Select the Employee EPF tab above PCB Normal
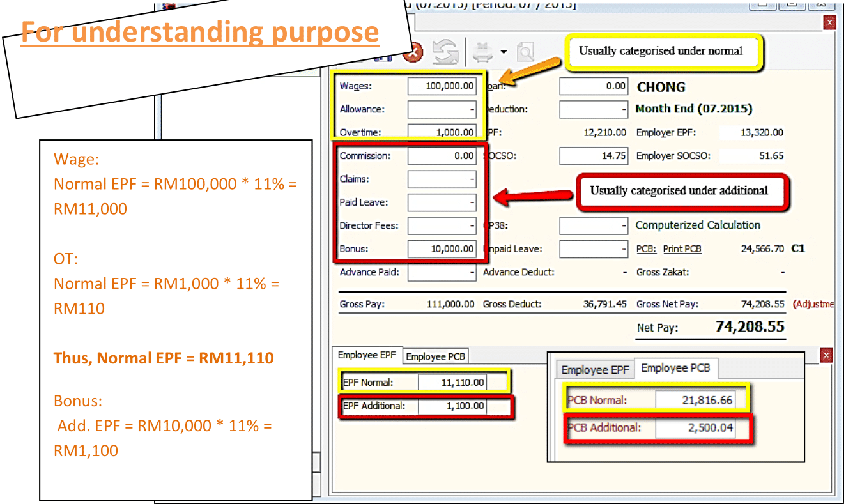 pyautogui.click(x=595, y=370)
